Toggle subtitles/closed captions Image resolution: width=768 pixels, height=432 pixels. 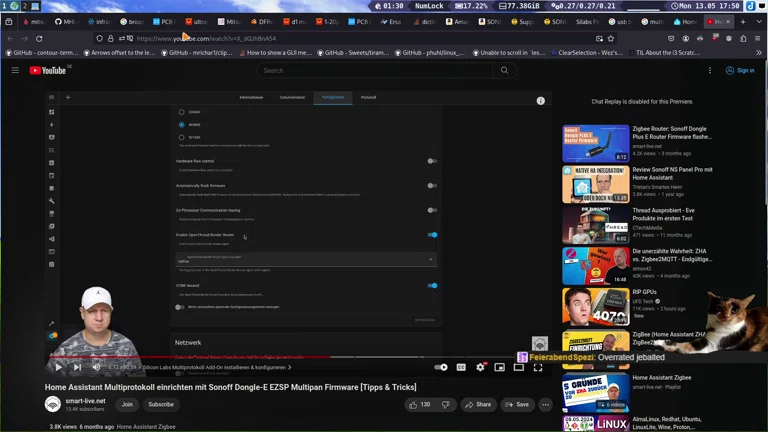point(461,367)
